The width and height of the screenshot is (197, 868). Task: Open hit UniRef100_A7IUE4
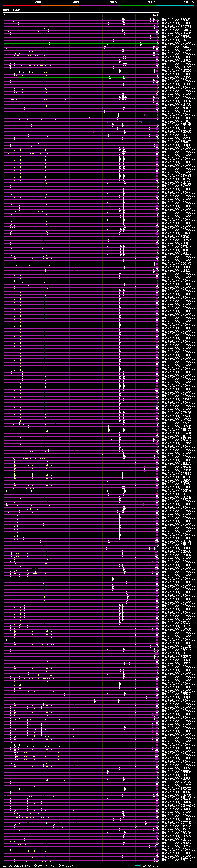(177, 121)
